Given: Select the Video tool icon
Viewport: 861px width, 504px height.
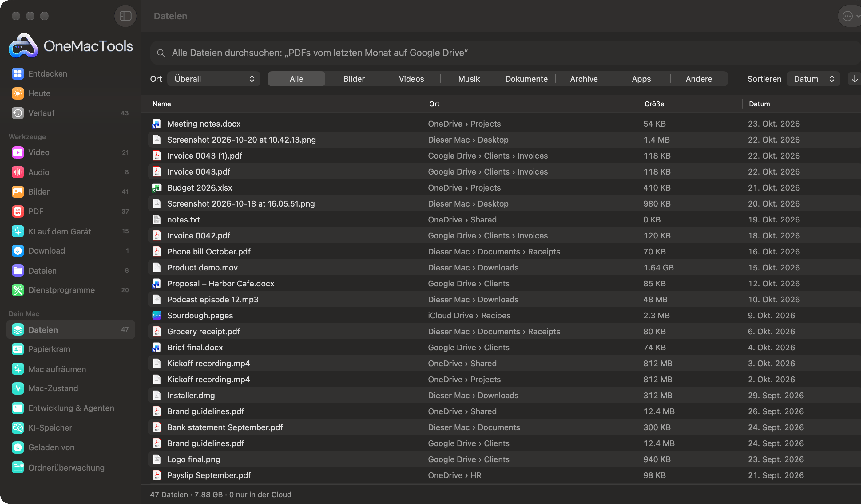Looking at the screenshot, I should coord(18,152).
